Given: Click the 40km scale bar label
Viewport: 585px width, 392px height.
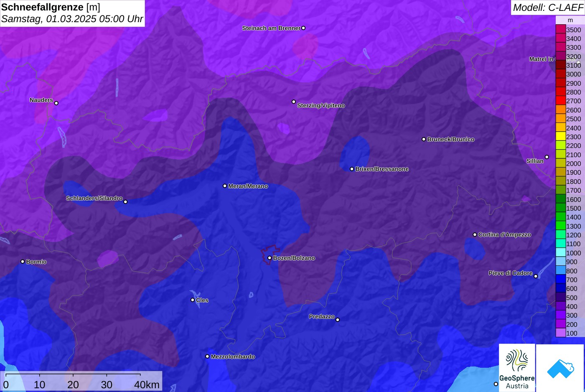Looking at the screenshot, I should click(x=147, y=384).
